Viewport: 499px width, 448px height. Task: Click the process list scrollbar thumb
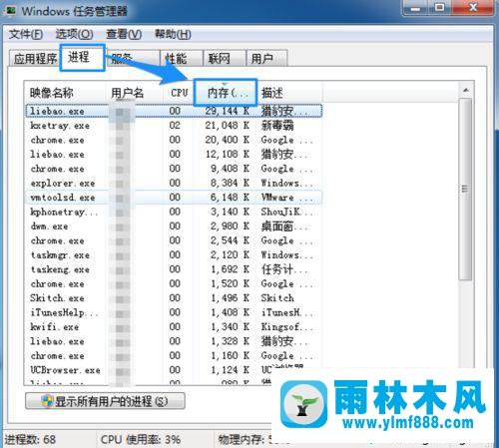click(465, 189)
